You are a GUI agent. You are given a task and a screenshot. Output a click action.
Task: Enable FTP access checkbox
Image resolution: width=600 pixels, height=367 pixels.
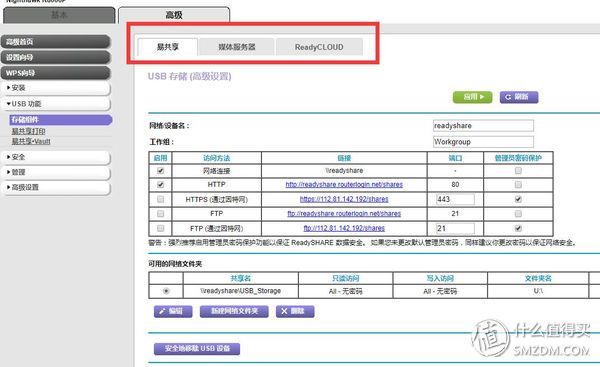coord(160,214)
